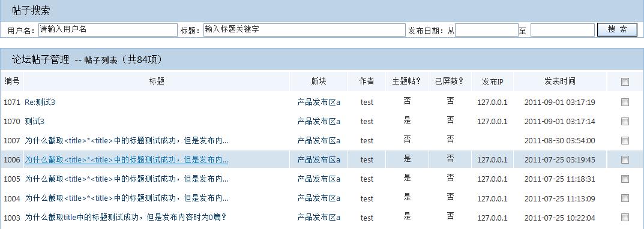Image resolution: width=644 pixels, height=229 pixels.
Task: Select timestamp 2011-07-25 11:18:31
Action: tap(560, 179)
